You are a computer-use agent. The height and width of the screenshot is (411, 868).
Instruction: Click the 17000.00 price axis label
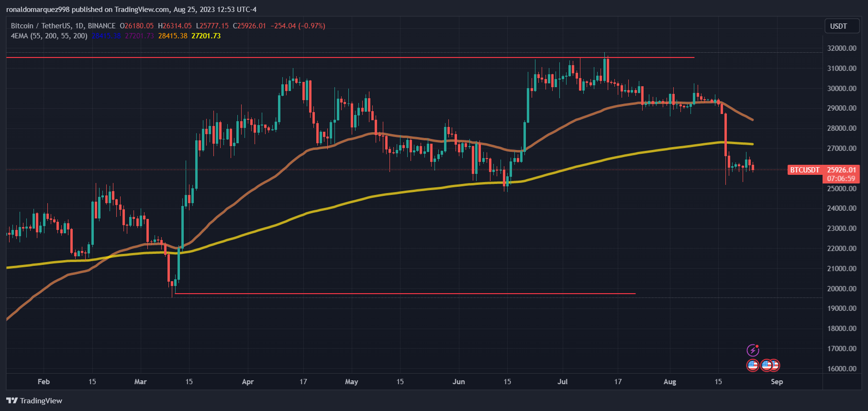[x=842, y=349]
